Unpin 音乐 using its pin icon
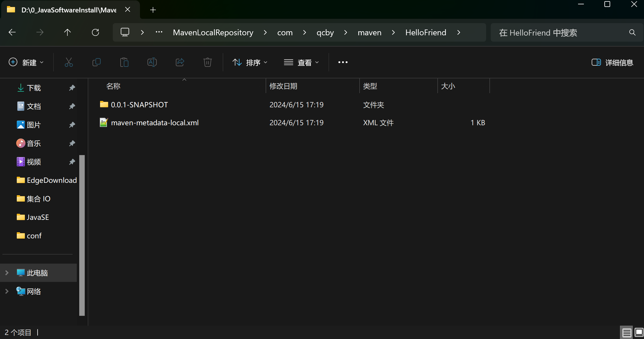Viewport: 644px width, 339px height. click(72, 143)
